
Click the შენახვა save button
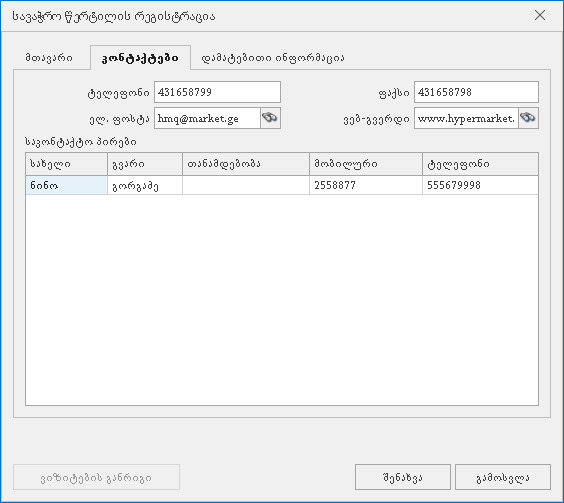pos(403,477)
